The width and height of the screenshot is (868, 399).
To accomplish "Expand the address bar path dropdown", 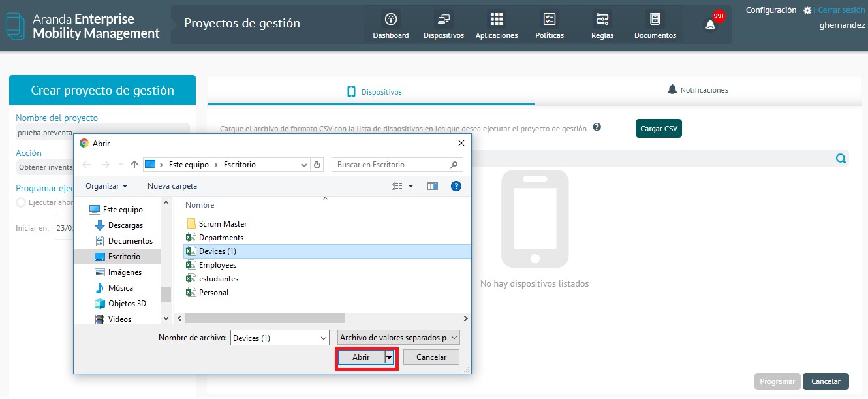I will point(303,165).
